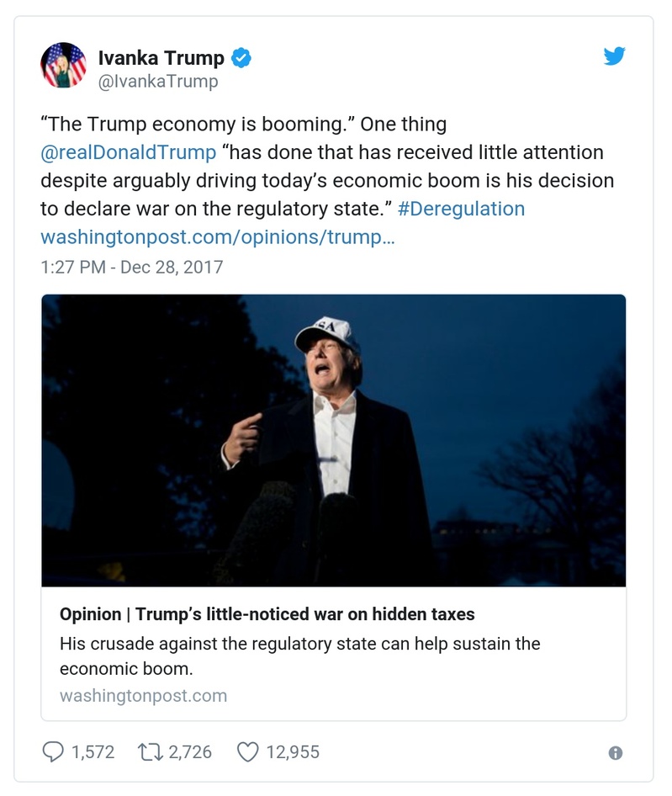Click the Twitter bird icon
The width and height of the screenshot is (672, 796).
[x=616, y=56]
